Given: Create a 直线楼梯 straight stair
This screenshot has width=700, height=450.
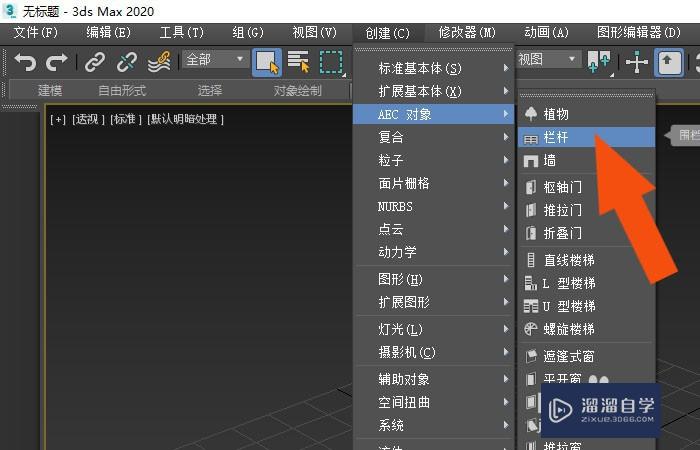Looking at the screenshot, I should [587, 260].
